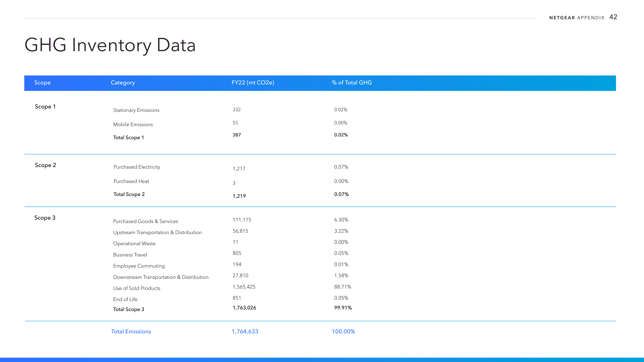The width and height of the screenshot is (644, 362).
Task: Click 'Employee Commuting' category
Action: pos(139,266)
